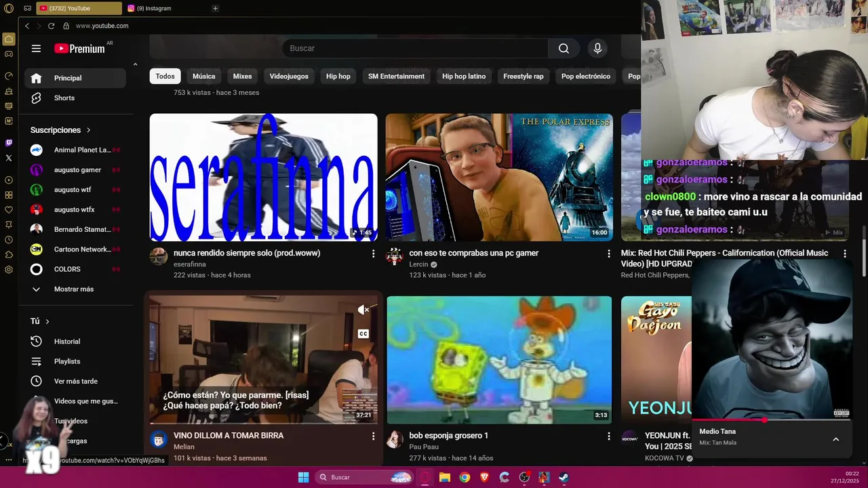868x488 pixels.
Task: Select the Freestyle rap chip
Action: [524, 76]
